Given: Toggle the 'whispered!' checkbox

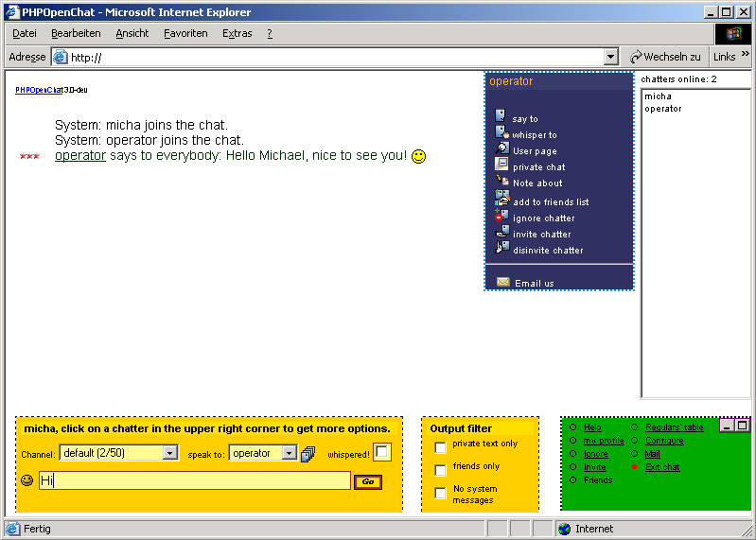Looking at the screenshot, I should tap(381, 453).
